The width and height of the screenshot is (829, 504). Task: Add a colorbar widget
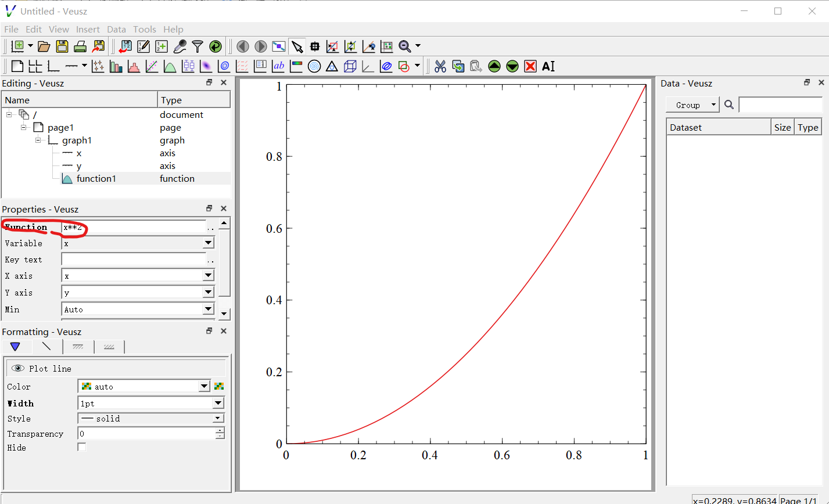296,66
